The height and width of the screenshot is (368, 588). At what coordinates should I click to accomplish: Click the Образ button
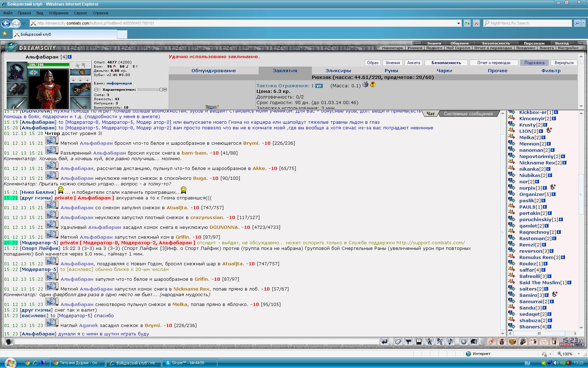(x=373, y=63)
